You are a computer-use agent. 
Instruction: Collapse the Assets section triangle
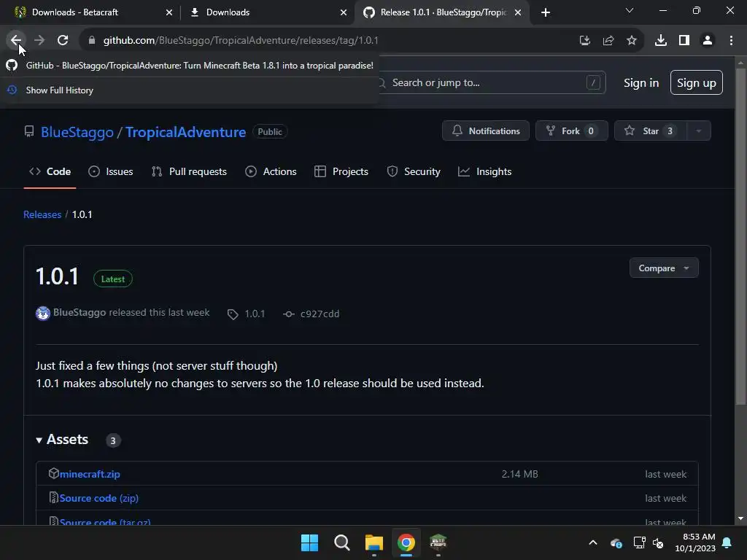(39, 440)
